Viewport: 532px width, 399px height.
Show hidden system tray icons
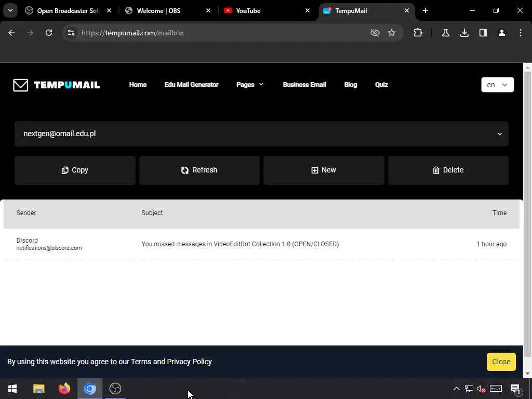(x=457, y=389)
